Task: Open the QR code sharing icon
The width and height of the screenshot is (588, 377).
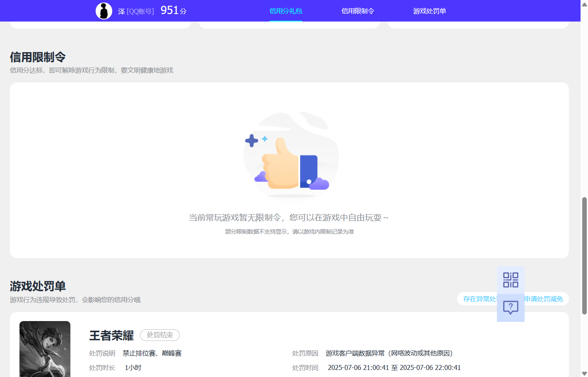Action: tap(511, 280)
